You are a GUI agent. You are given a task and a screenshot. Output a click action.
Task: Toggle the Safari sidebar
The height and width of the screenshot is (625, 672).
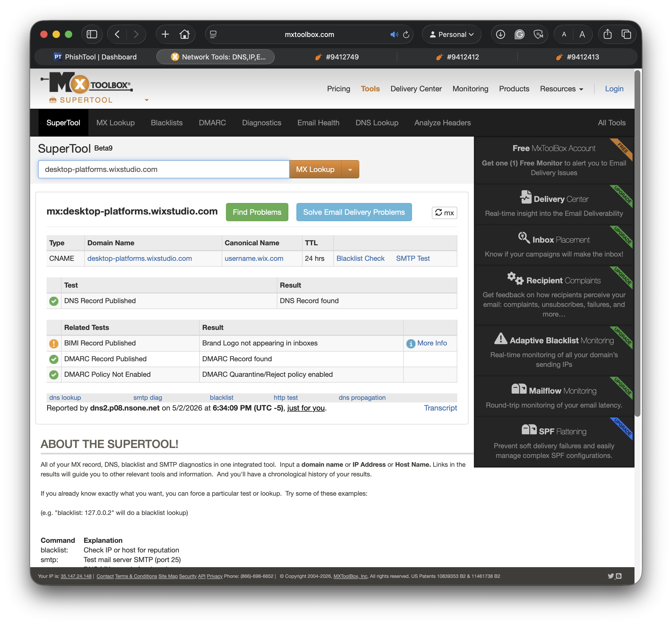[x=92, y=35]
